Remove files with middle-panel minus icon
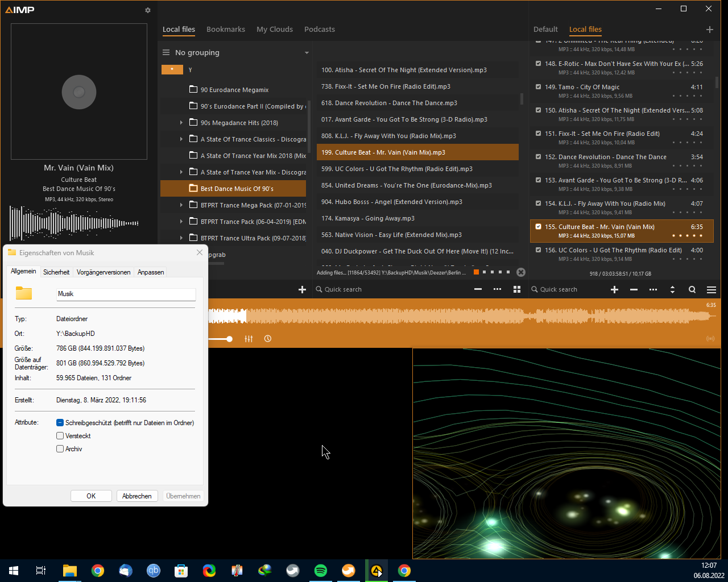This screenshot has height=582, width=728. [478, 289]
